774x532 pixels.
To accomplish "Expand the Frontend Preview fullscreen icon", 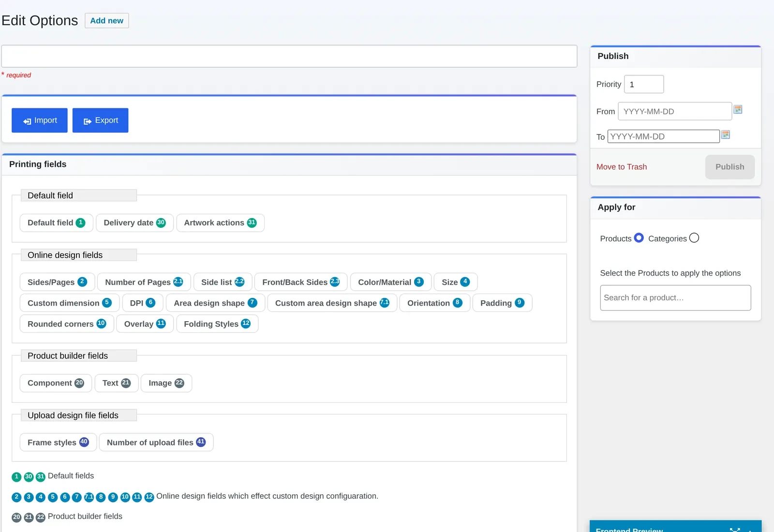I will [735, 530].
